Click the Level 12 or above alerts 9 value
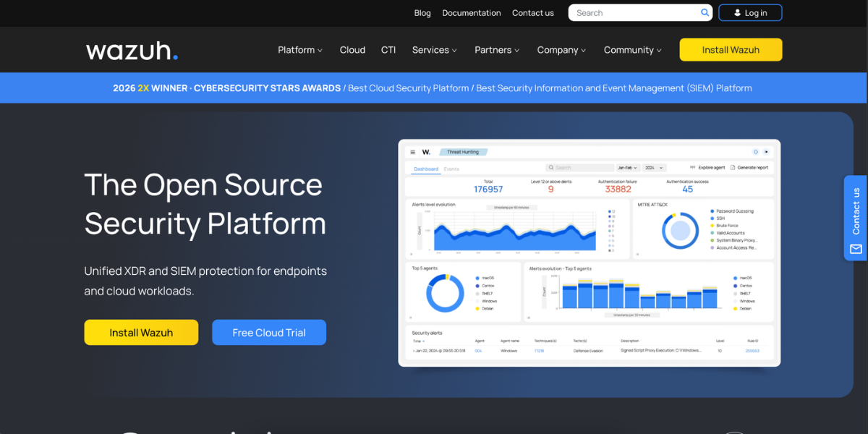Image resolution: width=868 pixels, height=434 pixels. coord(550,190)
